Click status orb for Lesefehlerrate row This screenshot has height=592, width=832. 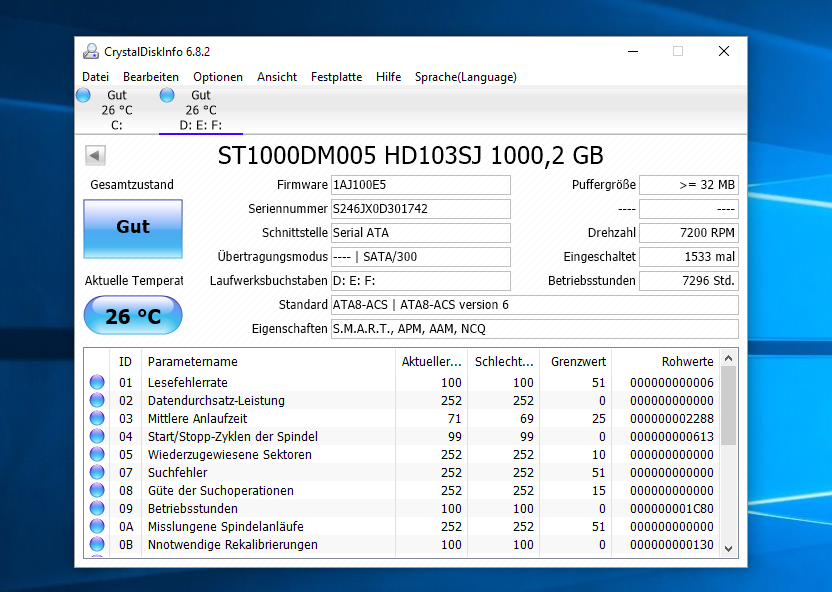(x=97, y=382)
